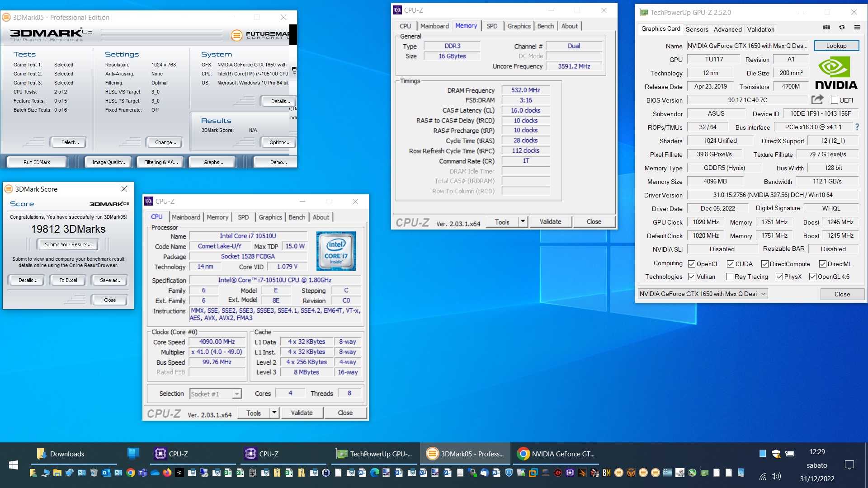This screenshot has height=488, width=868.
Task: Click the volume icon in the system tray
Action: point(776,476)
